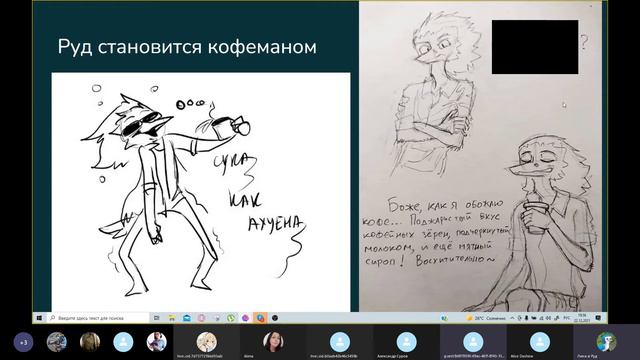Image resolution: width=640 pixels, height=360 pixels.
Task: Select the second participant avatar with dark photo
Action: point(90,342)
